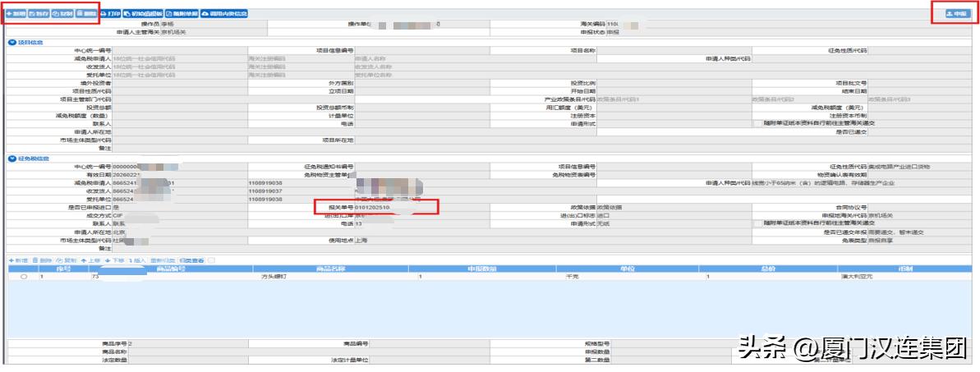Click the 币制 column header
980x372 pixels.
coord(904,269)
